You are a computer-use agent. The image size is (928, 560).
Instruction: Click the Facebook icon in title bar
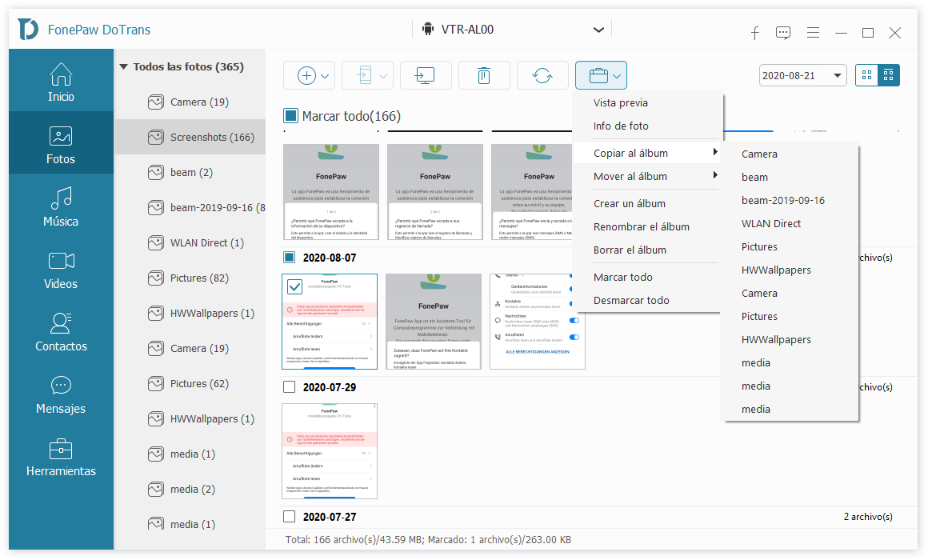[754, 32]
